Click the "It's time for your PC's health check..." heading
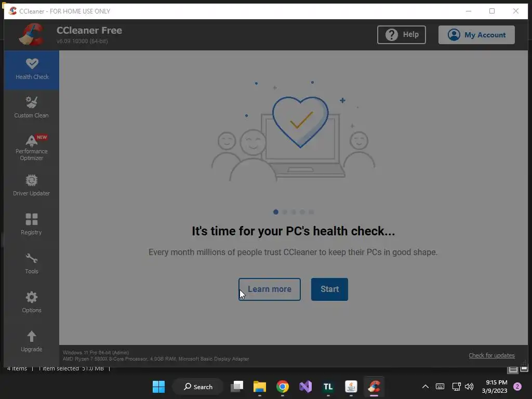 [x=293, y=231]
